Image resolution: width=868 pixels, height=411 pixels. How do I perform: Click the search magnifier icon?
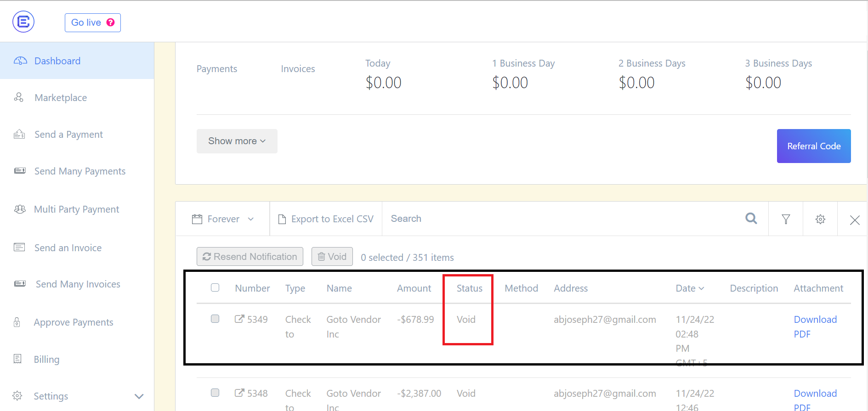point(751,218)
